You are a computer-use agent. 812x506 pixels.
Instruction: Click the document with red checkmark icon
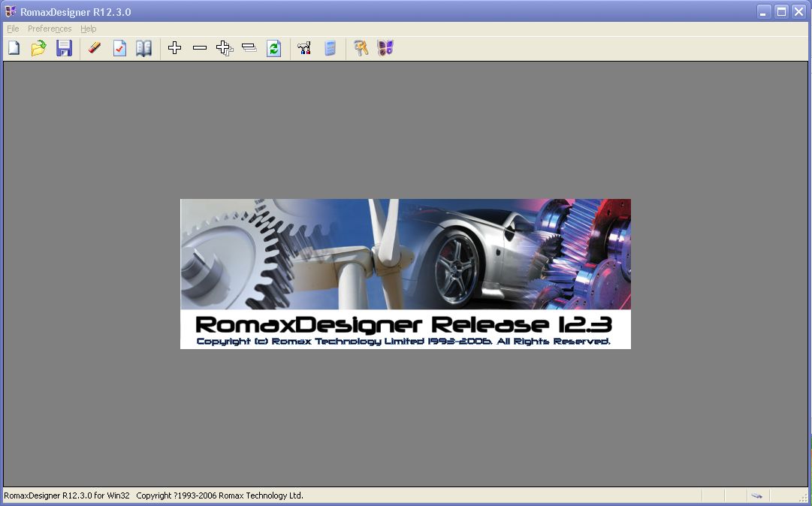(119, 49)
